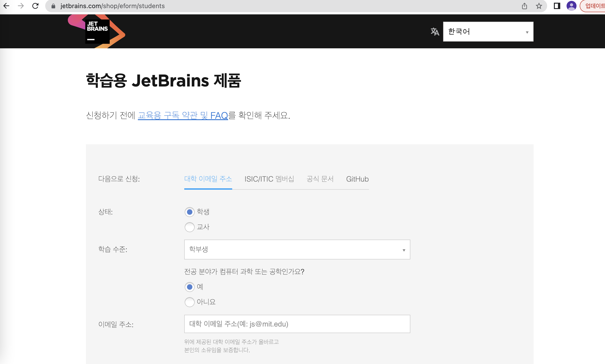This screenshot has width=605, height=364.
Task: Open the browser side panel icon
Action: pos(557,6)
